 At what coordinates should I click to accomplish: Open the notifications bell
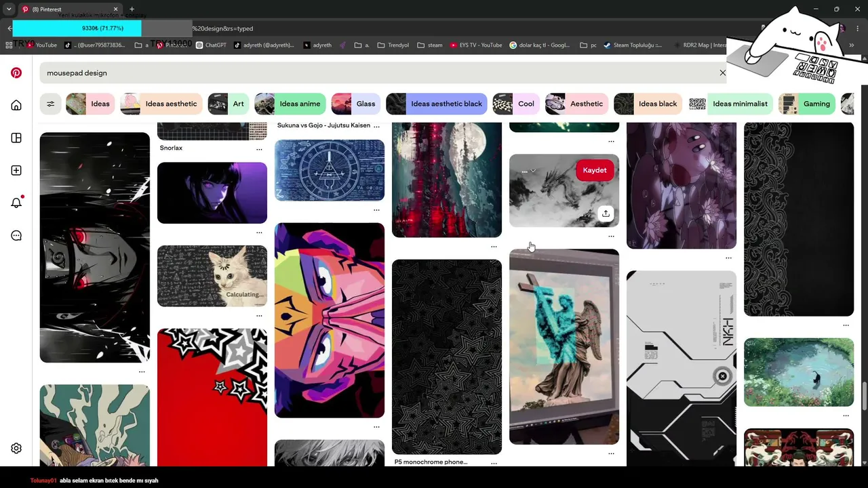(16, 203)
